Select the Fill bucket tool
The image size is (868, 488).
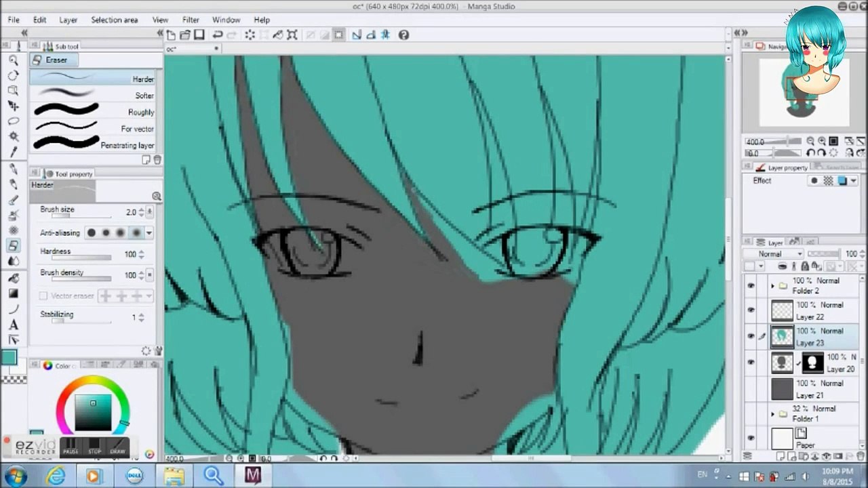click(13, 278)
